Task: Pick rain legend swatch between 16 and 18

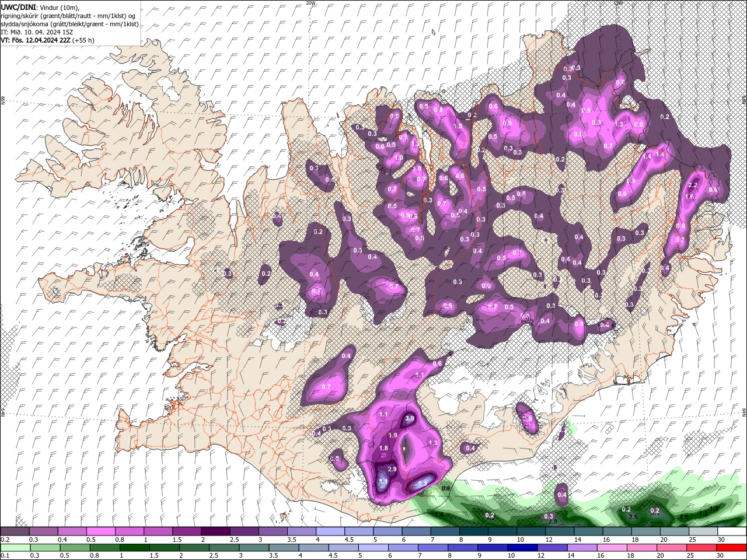Action: pos(612,547)
